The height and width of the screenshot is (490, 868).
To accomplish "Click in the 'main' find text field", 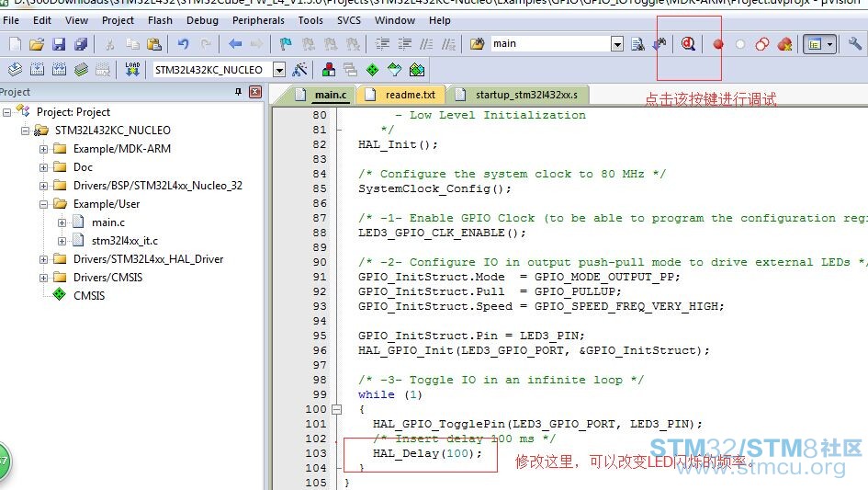I will pos(551,44).
